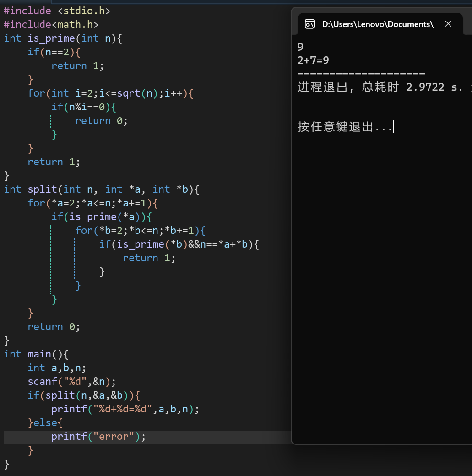
Task: Click the 'if(n%i==0){' line
Action: 84,107
